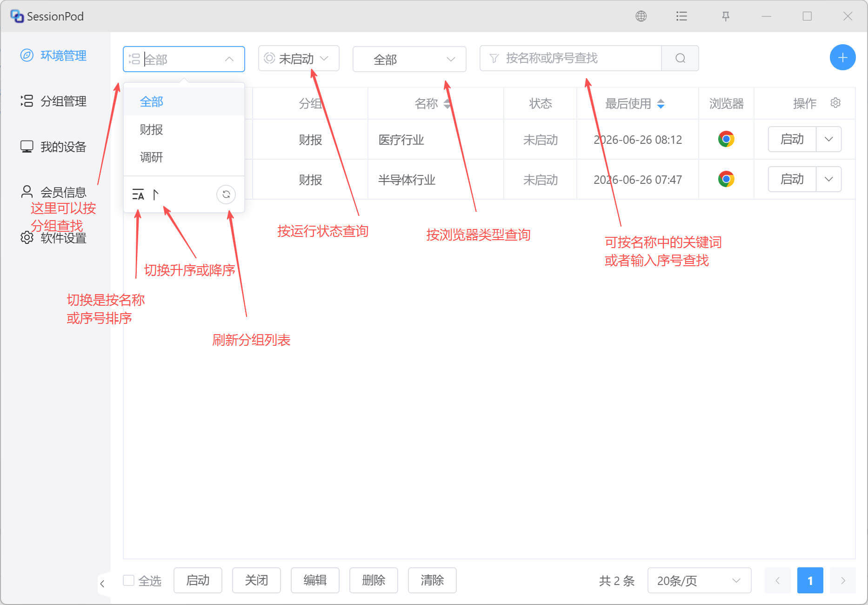Screen dimensions: 868x605
Task: Switch ascending or descending sort flag icon
Action: [x=156, y=195]
